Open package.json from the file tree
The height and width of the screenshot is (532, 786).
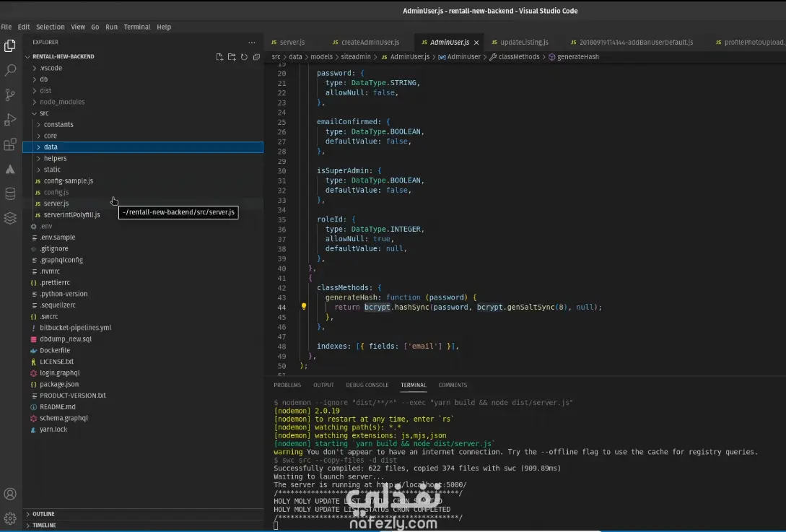[59, 384]
